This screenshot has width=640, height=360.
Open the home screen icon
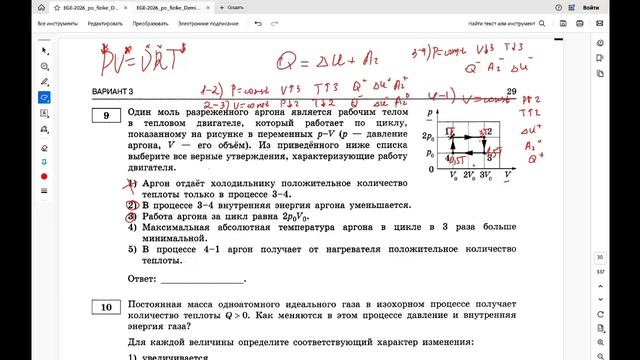click(x=41, y=7)
